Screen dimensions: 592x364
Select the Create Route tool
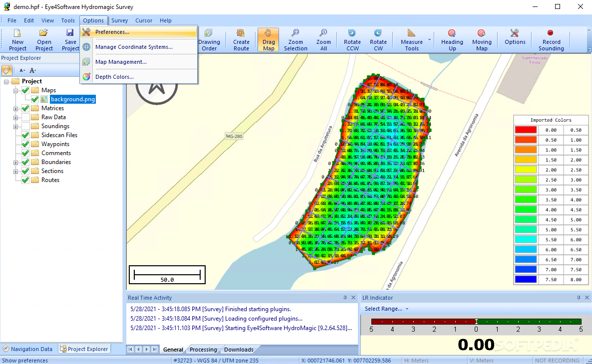(x=241, y=39)
